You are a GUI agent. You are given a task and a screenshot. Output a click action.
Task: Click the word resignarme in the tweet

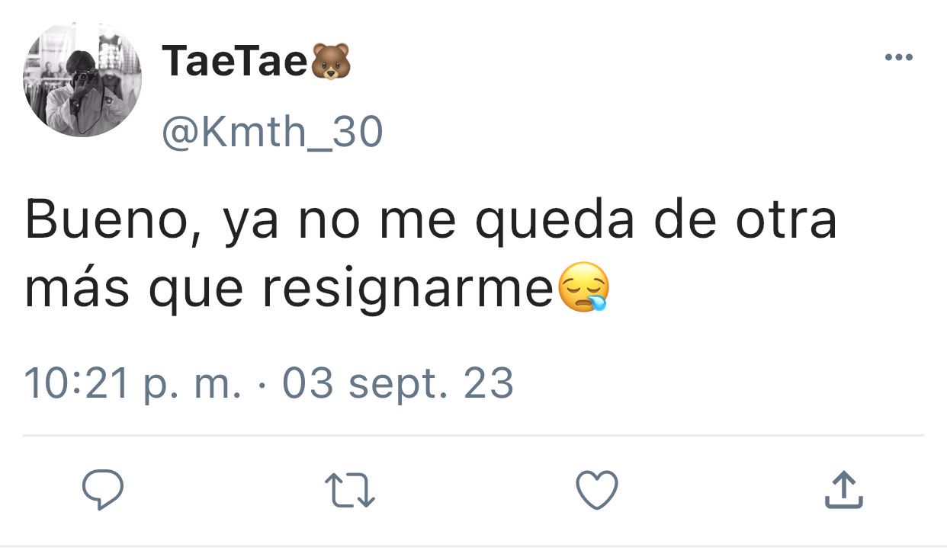coord(407,290)
